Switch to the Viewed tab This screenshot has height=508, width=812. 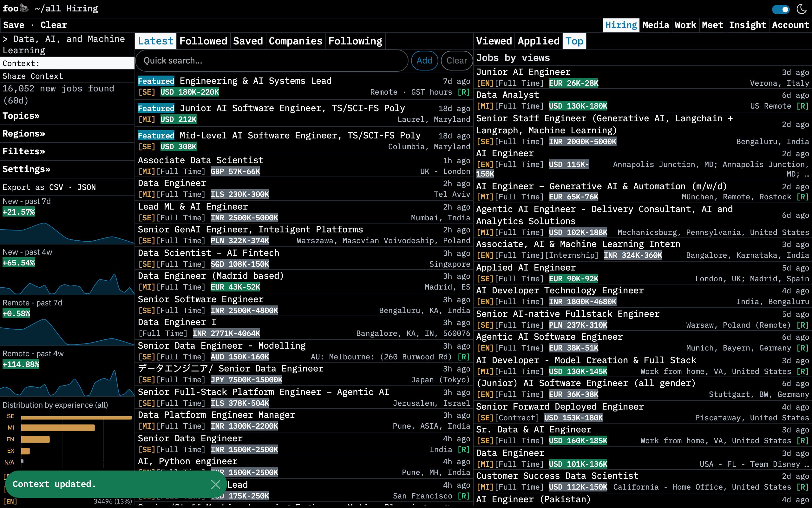494,41
